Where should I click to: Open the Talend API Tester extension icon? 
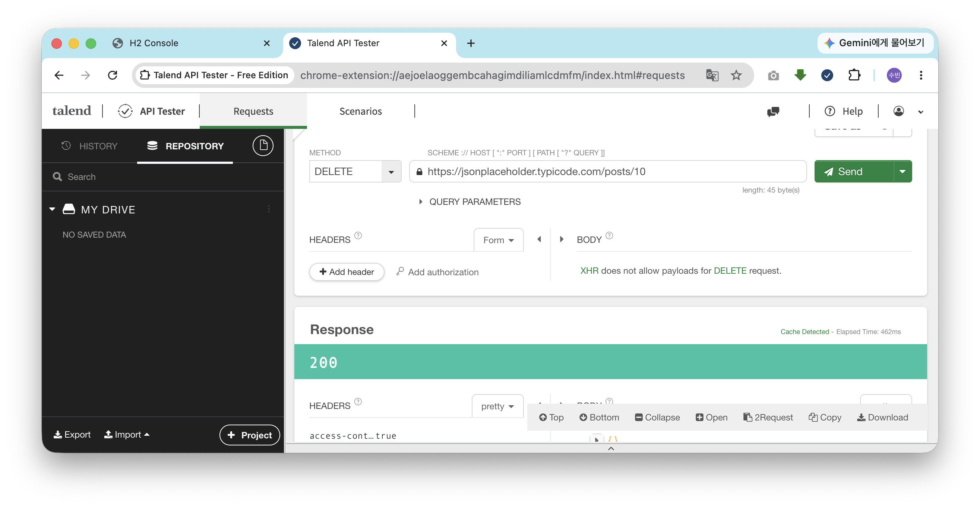[x=827, y=75]
